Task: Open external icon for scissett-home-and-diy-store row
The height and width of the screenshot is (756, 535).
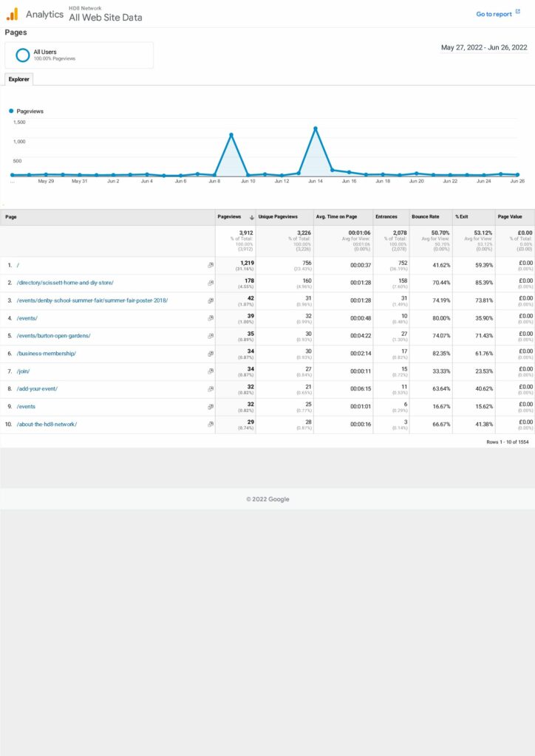Action: pyautogui.click(x=211, y=283)
